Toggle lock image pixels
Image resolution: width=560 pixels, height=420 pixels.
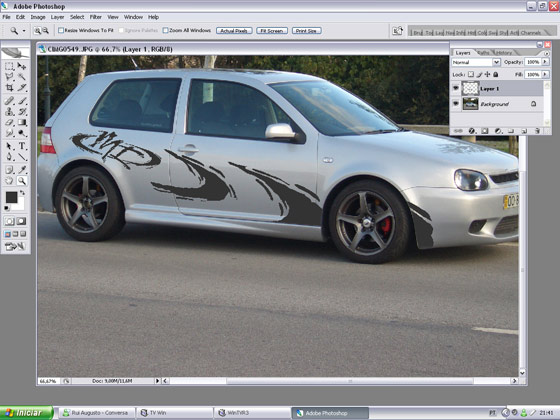pos(479,74)
